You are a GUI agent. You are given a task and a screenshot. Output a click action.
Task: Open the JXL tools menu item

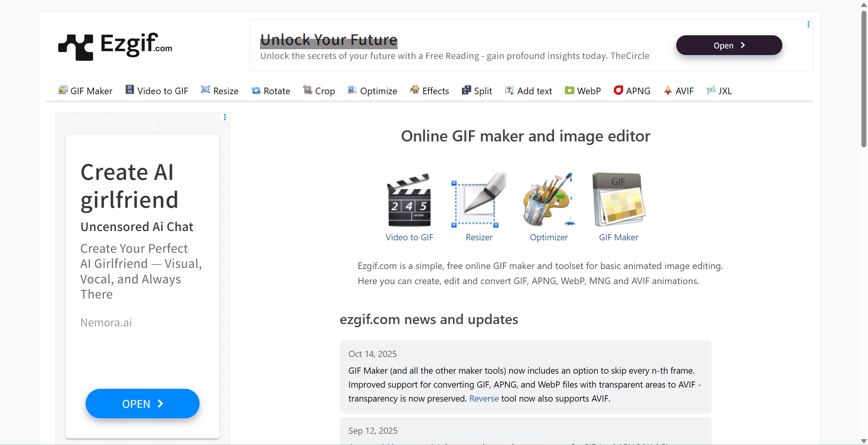719,91
